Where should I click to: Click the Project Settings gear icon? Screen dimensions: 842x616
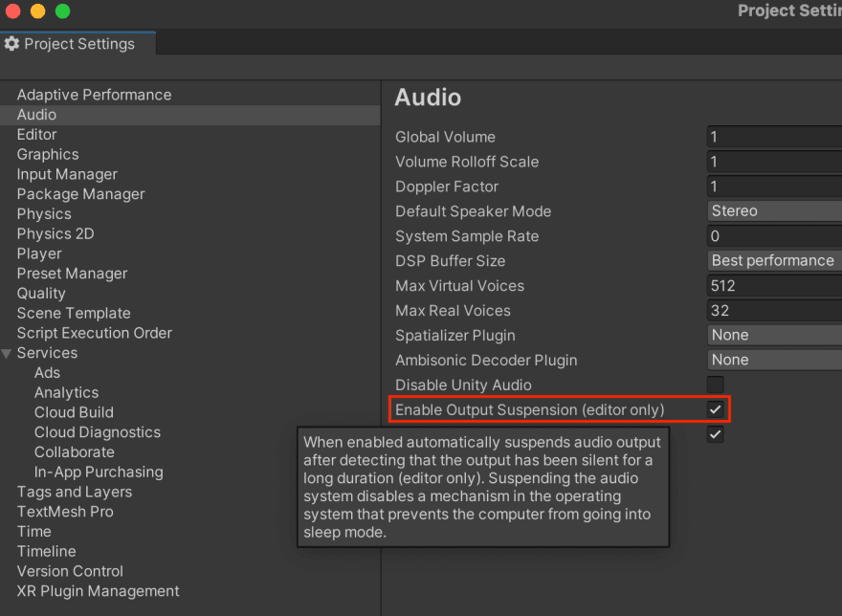point(11,44)
